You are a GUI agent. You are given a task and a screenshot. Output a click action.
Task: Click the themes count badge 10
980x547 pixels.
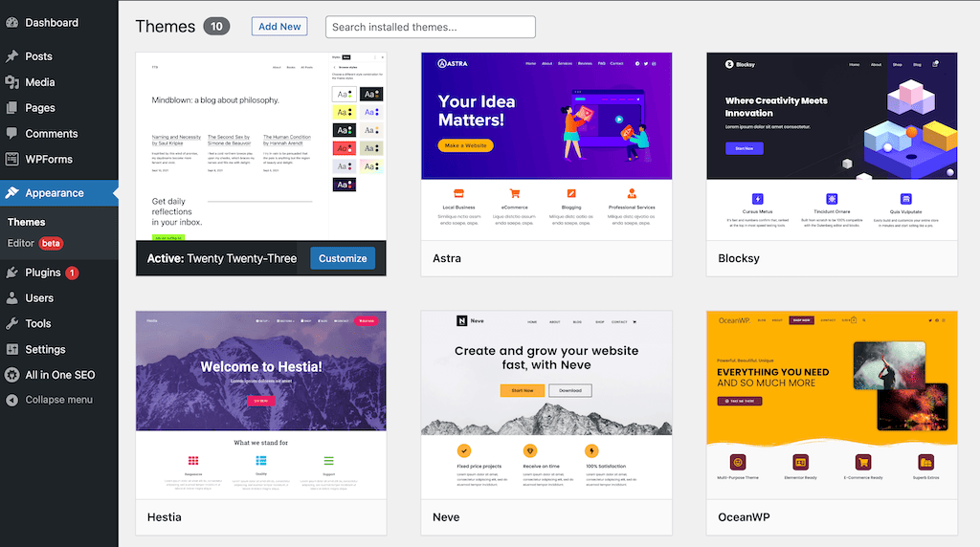click(216, 26)
